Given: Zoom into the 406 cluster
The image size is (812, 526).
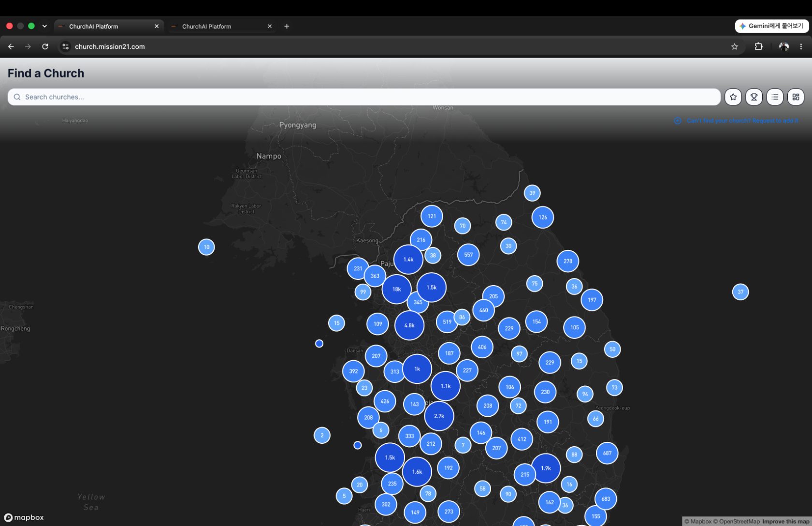Looking at the screenshot, I should click(x=482, y=347).
